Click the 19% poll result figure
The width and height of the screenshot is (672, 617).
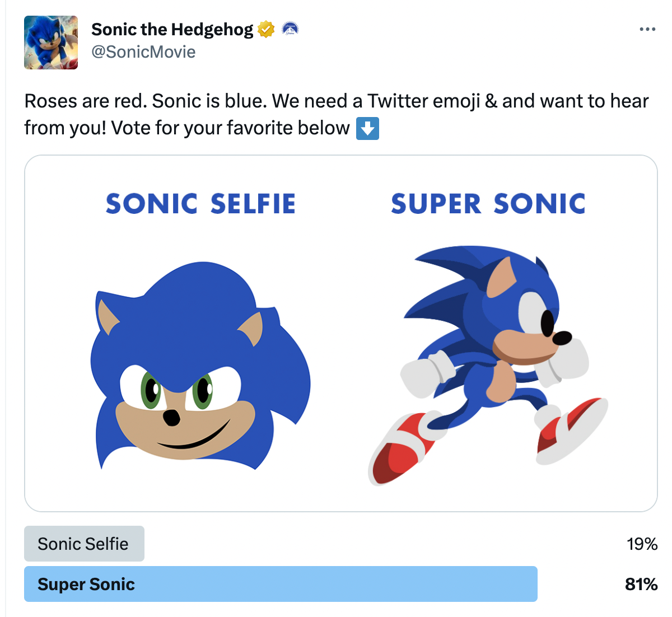coord(642,544)
